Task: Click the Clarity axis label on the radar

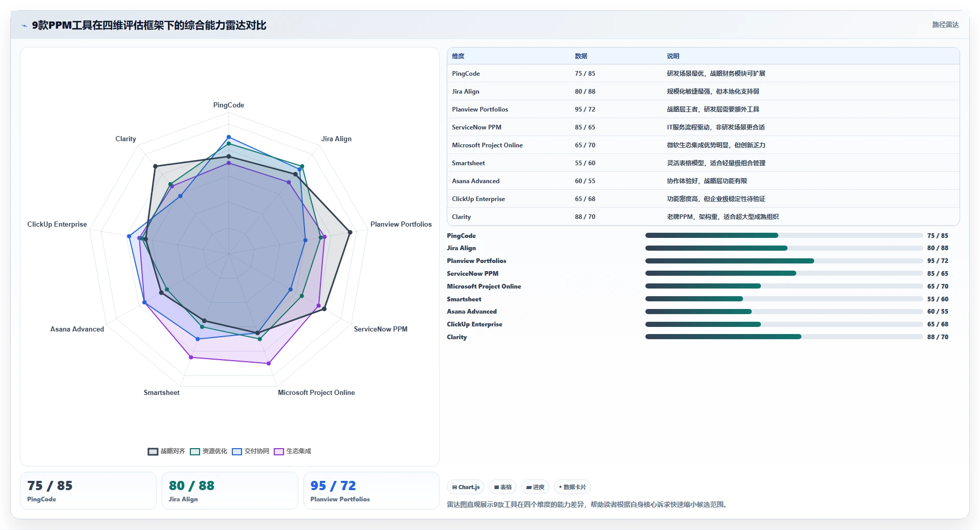Action: click(126, 139)
